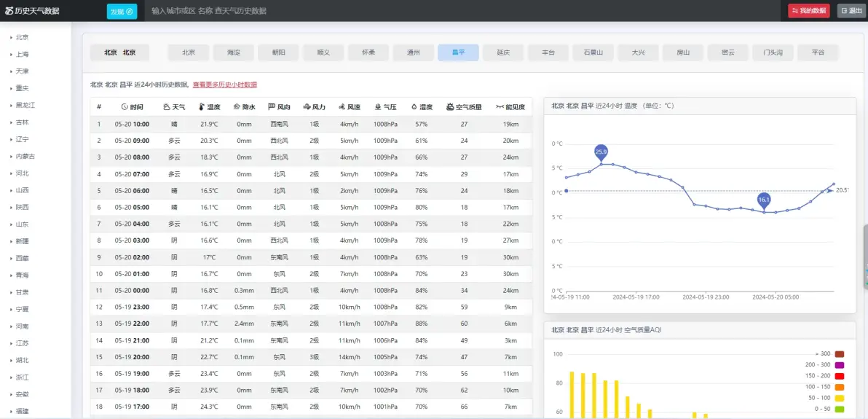
Task: Select the 丰台 district tab
Action: point(548,52)
